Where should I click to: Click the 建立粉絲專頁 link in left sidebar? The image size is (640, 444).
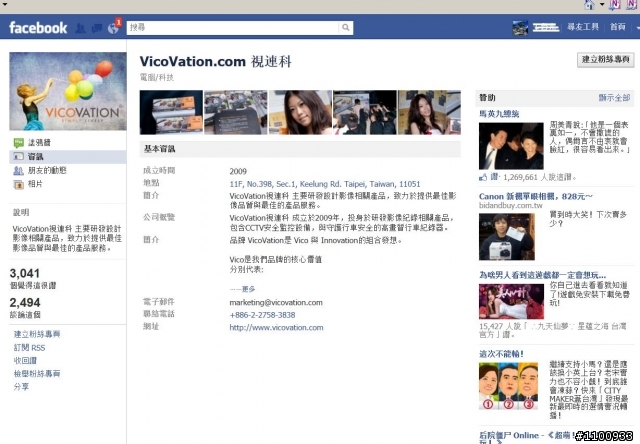click(x=37, y=334)
